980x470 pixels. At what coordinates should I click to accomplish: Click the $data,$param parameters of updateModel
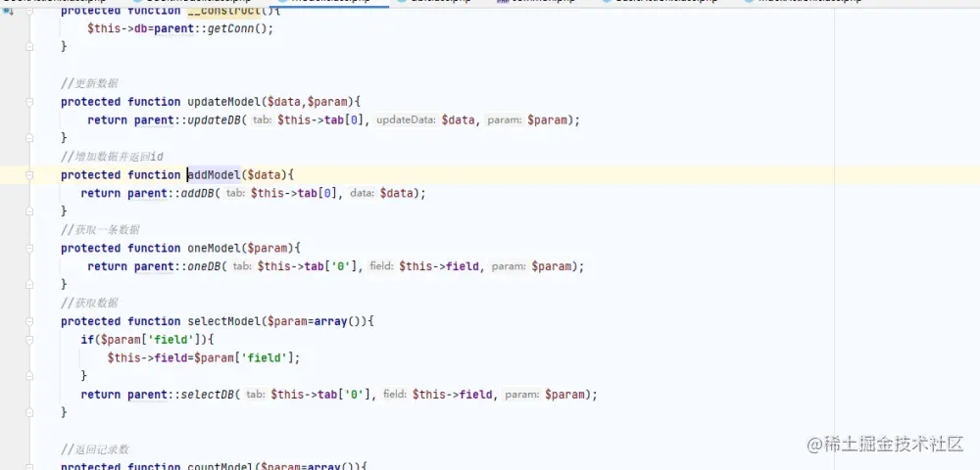click(307, 102)
